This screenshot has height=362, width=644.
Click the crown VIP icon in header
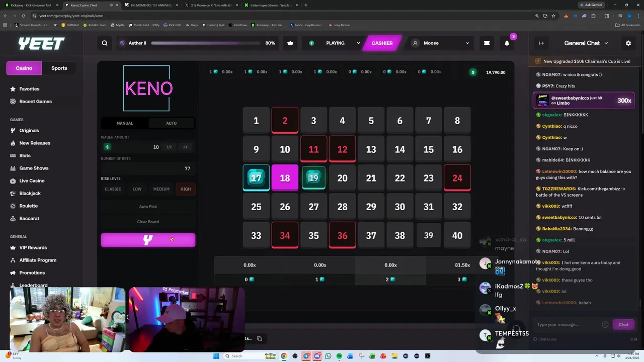point(290,43)
